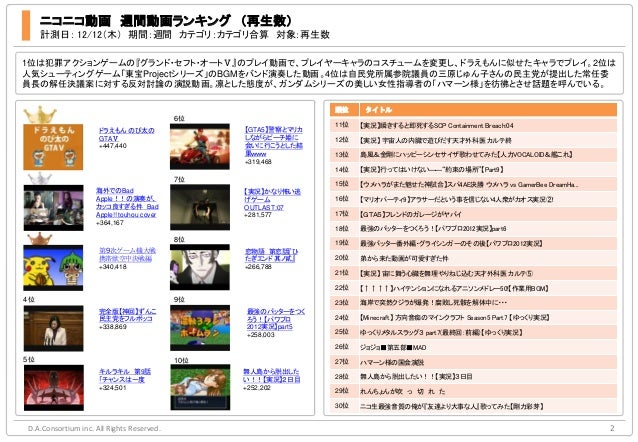Viewport: 638px width, 442px height.
Task: Click the タイトル column header
Action: pyautogui.click(x=488, y=109)
